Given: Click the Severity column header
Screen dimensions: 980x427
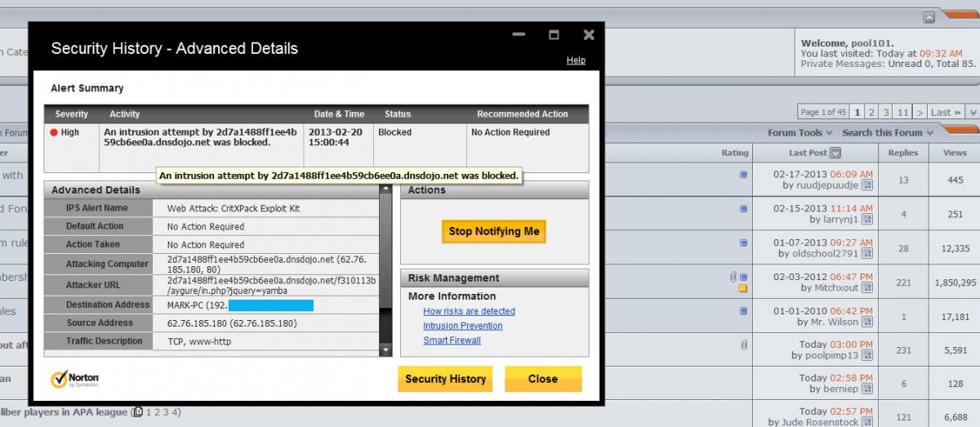Looking at the screenshot, I should point(72,114).
